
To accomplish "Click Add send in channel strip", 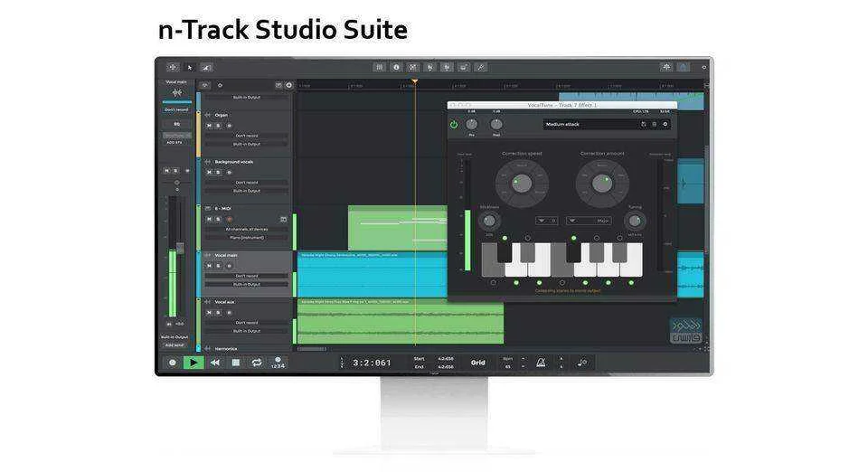I will coord(175,345).
